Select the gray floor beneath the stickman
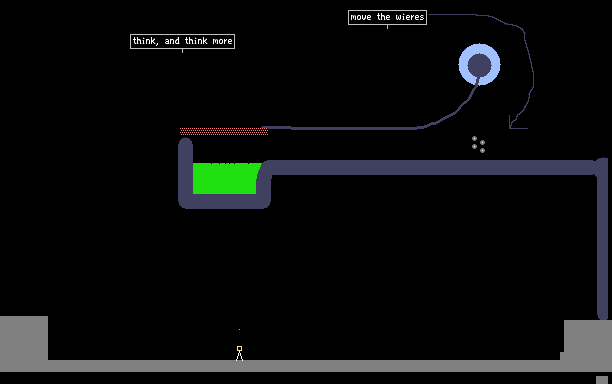The height and width of the screenshot is (384, 612). click(306, 366)
